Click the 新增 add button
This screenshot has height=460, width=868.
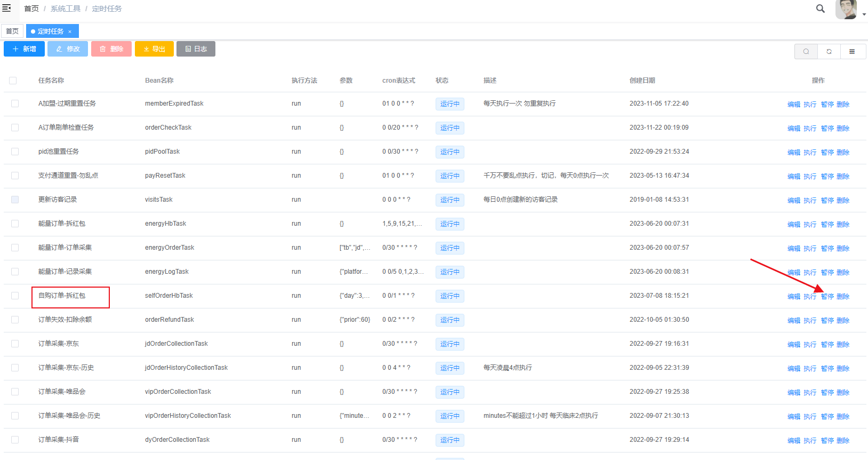click(x=24, y=49)
